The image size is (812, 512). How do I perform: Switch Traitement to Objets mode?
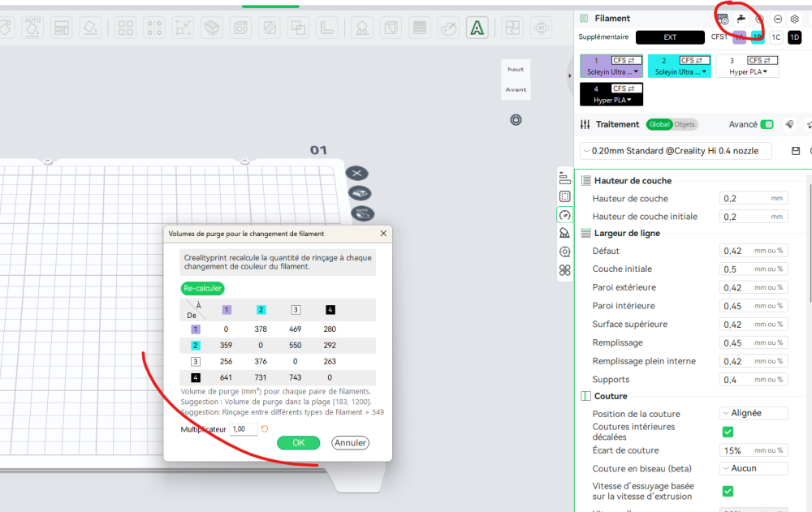[684, 124]
